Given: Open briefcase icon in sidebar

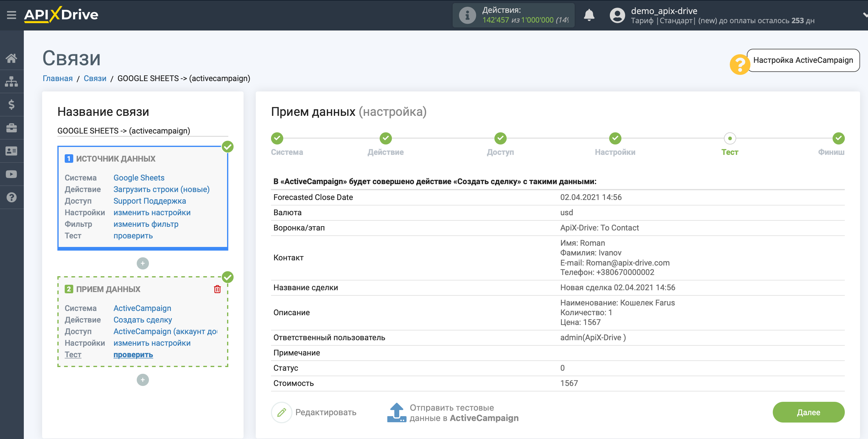Looking at the screenshot, I should [x=12, y=128].
